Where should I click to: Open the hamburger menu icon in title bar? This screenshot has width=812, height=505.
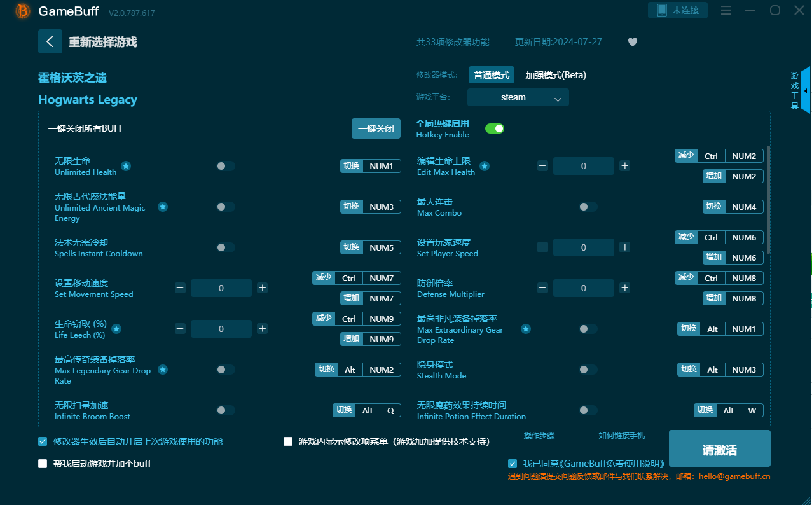726,10
